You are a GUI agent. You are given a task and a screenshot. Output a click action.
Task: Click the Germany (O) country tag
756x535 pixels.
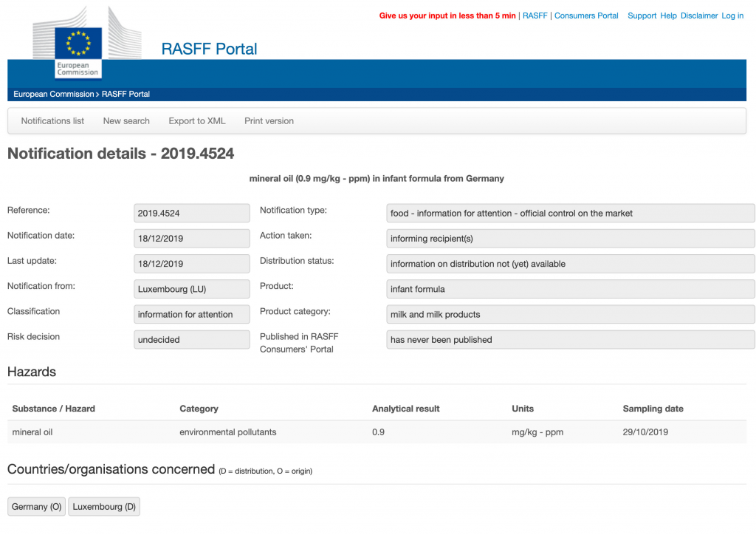click(37, 506)
